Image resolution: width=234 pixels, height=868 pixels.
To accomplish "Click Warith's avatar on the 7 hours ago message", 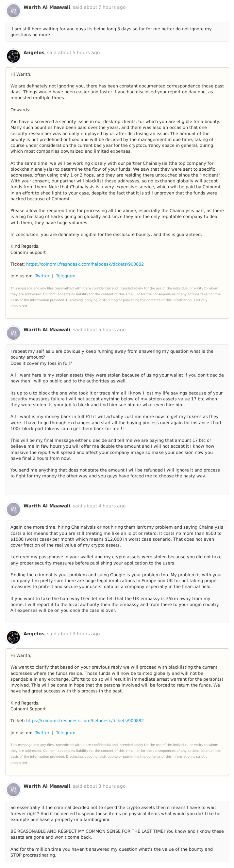I will 13,11.
